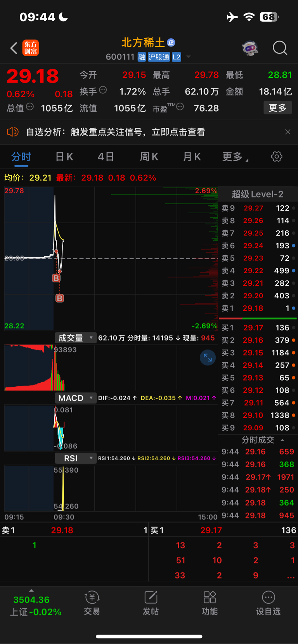Open the RSI indicator dropdown
Image resolution: width=298 pixels, height=644 pixels.
point(75,458)
